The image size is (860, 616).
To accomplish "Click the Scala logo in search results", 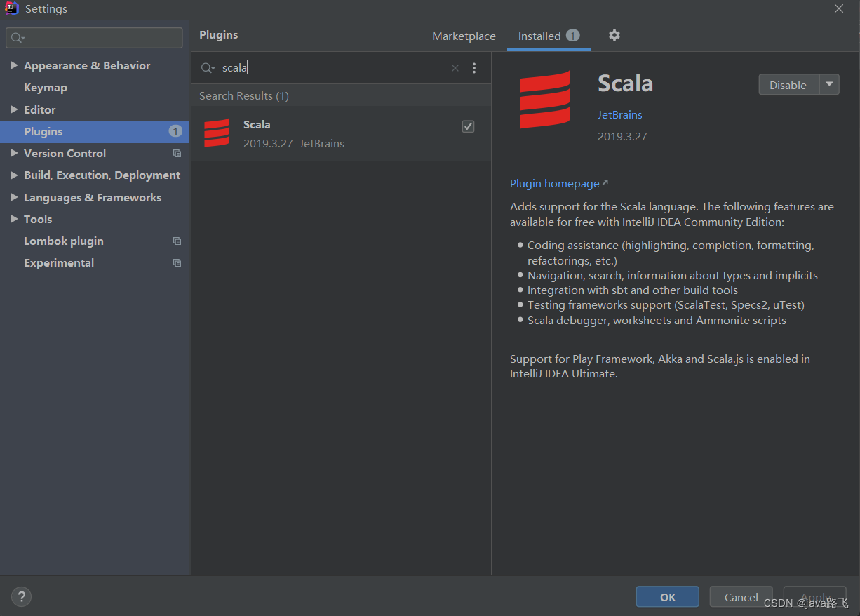I will pyautogui.click(x=217, y=133).
